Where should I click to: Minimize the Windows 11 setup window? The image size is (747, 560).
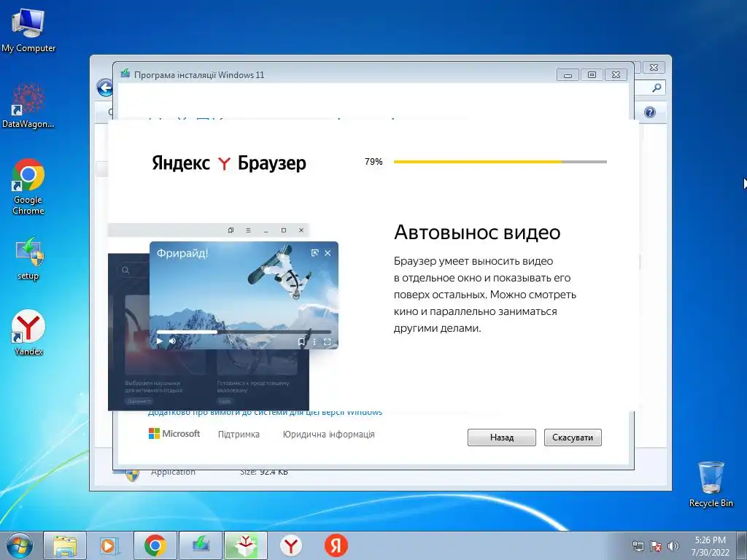pos(568,75)
